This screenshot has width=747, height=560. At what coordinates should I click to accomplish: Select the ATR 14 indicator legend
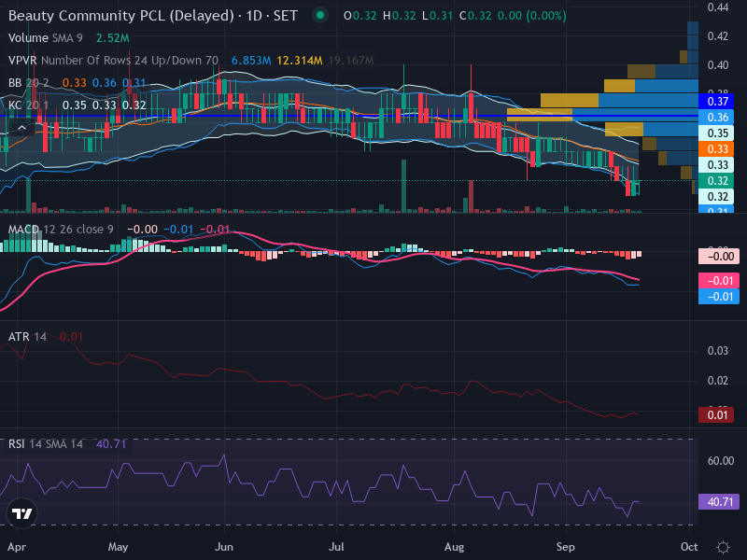click(x=27, y=337)
